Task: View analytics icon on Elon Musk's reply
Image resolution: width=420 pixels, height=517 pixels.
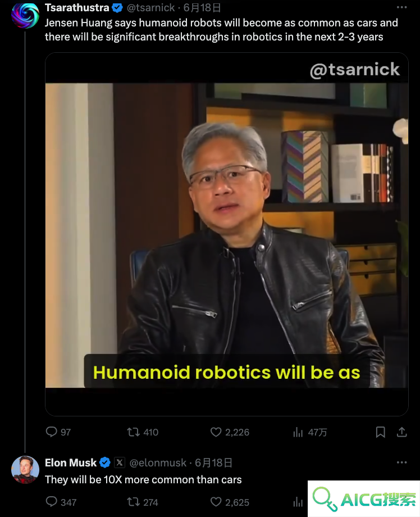Action: (298, 502)
